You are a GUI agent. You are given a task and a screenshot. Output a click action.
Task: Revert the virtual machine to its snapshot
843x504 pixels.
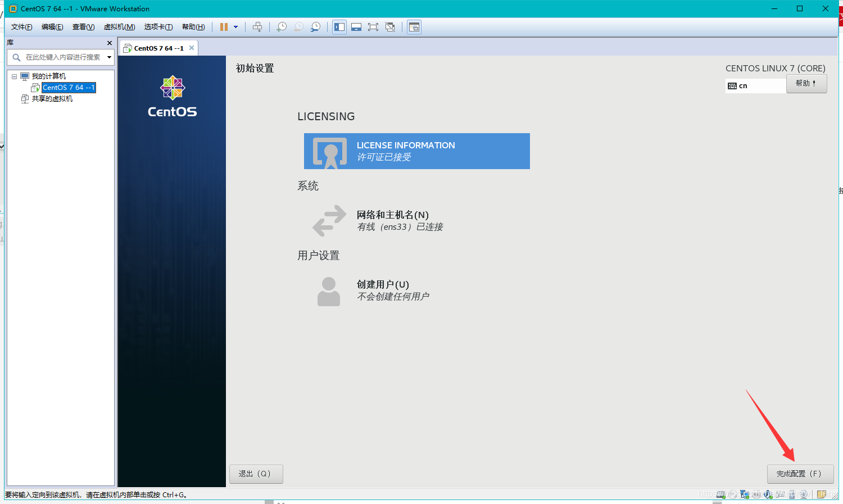(298, 27)
